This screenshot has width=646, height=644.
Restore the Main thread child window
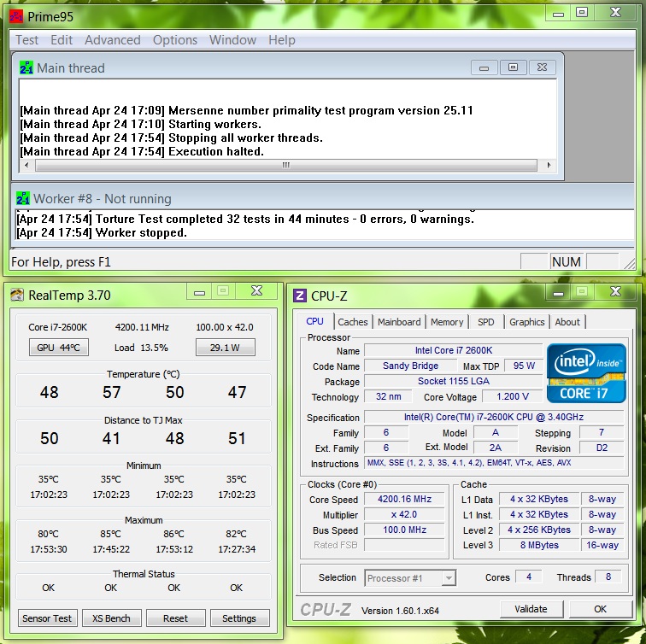(513, 67)
